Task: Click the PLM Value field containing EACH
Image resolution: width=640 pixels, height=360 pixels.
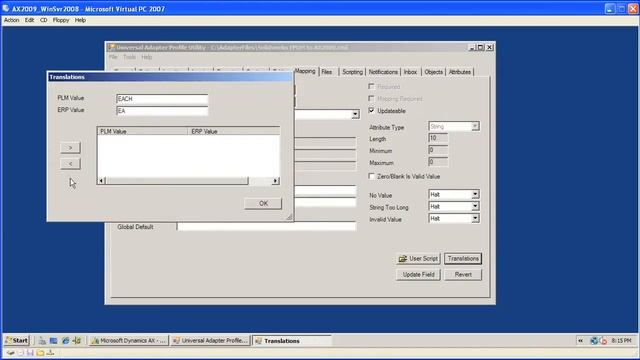Action: tap(162, 99)
